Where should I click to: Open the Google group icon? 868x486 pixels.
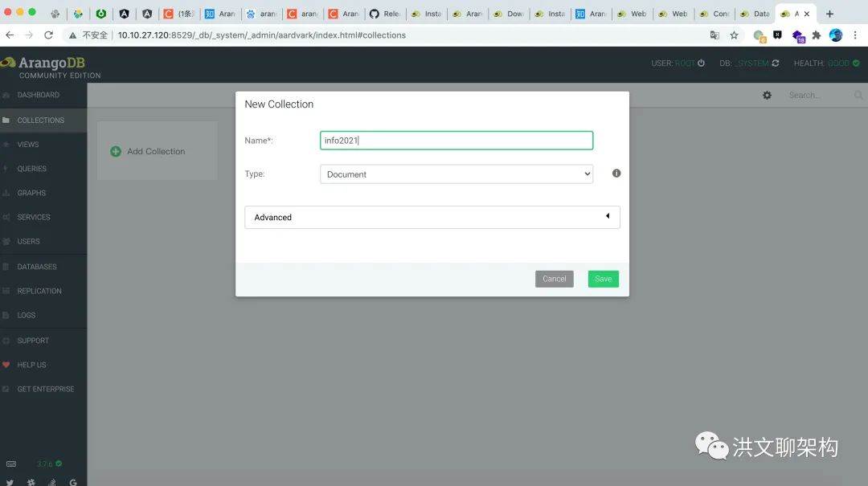tap(73, 482)
